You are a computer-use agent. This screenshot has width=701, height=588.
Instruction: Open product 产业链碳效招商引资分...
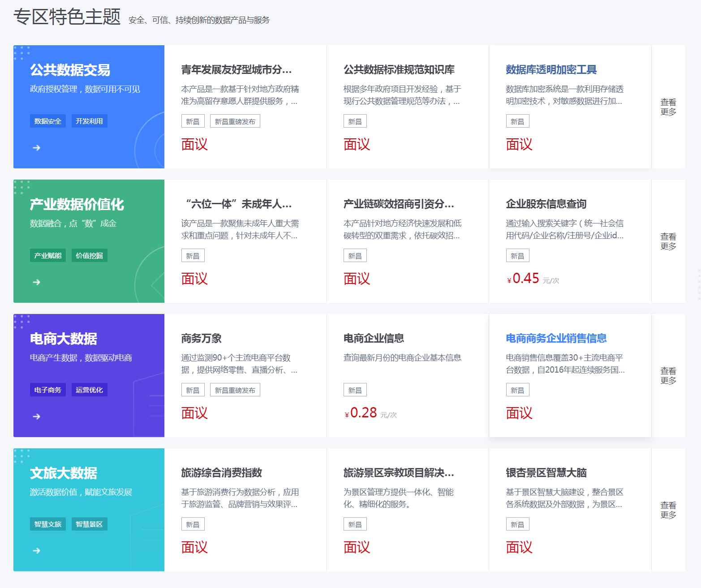pos(399,204)
